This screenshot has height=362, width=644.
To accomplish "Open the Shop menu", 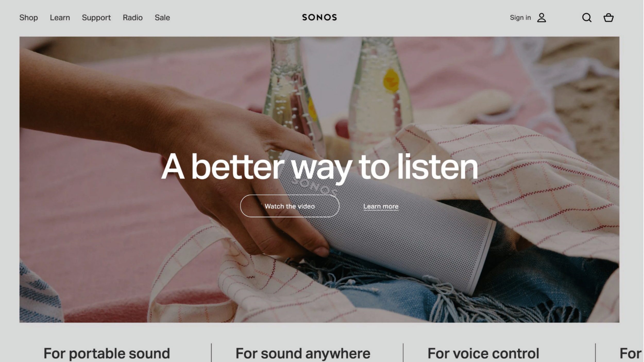I will 29,18.
